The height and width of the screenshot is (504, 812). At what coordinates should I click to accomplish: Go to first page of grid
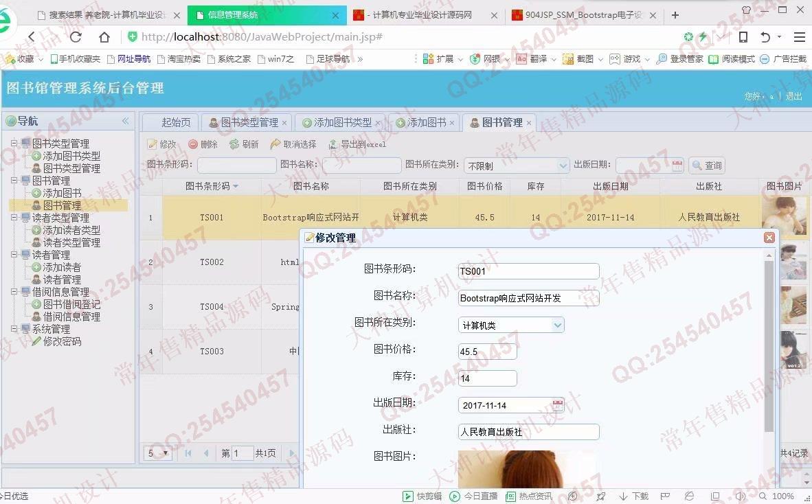pos(188,453)
